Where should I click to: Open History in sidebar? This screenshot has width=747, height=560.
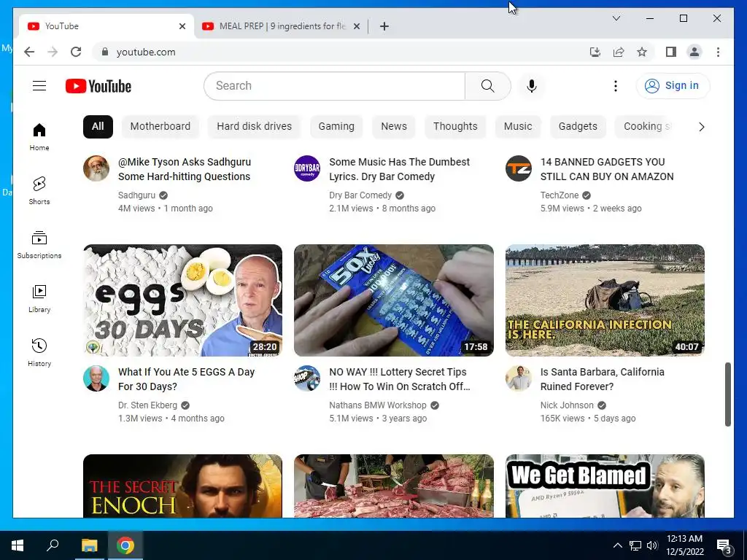click(x=39, y=352)
